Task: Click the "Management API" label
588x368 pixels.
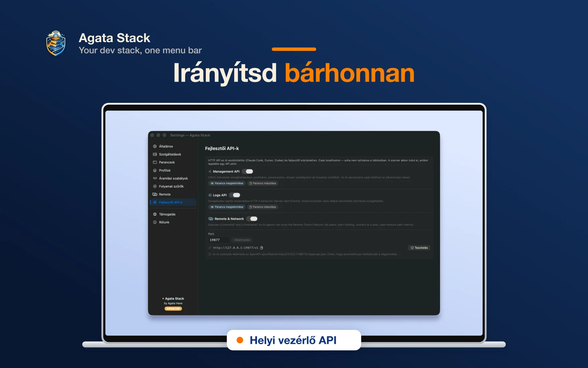Action: coord(226,172)
